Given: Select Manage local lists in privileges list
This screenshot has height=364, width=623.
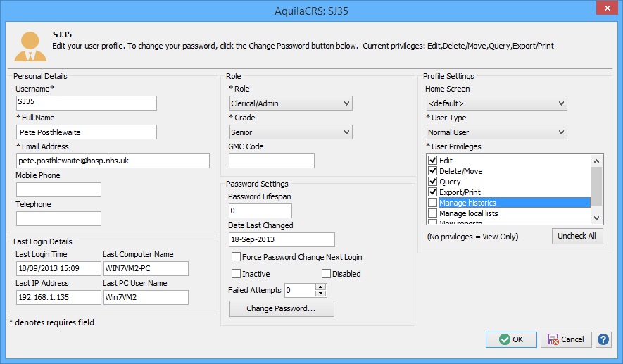Looking at the screenshot, I should click(468, 213).
